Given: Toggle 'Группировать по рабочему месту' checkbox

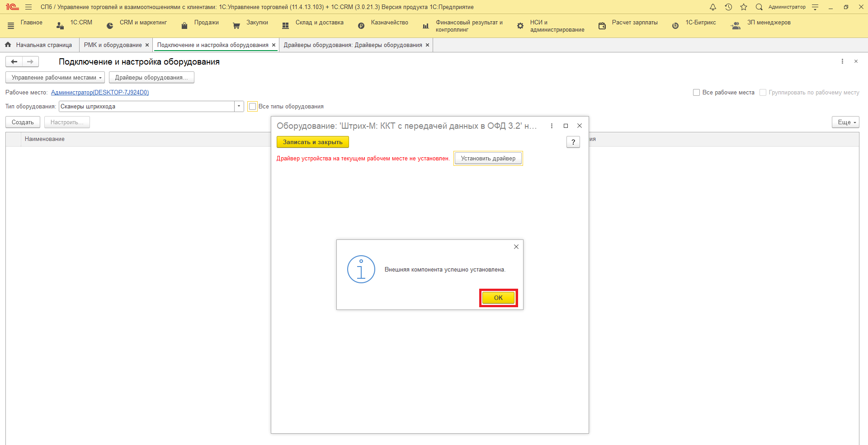Looking at the screenshot, I should click(763, 93).
